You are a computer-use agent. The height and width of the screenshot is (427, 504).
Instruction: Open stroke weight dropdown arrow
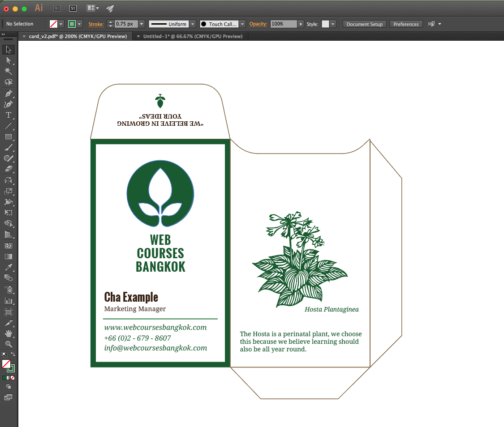142,24
